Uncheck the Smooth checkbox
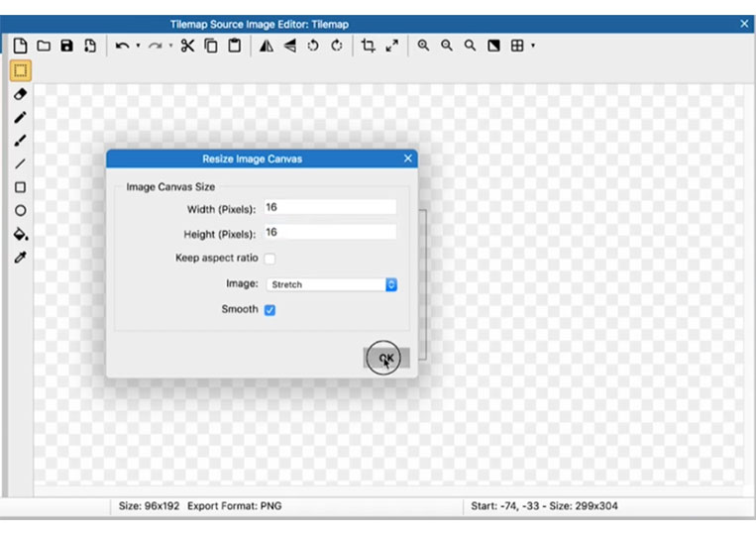The height and width of the screenshot is (536, 756). pos(270,310)
